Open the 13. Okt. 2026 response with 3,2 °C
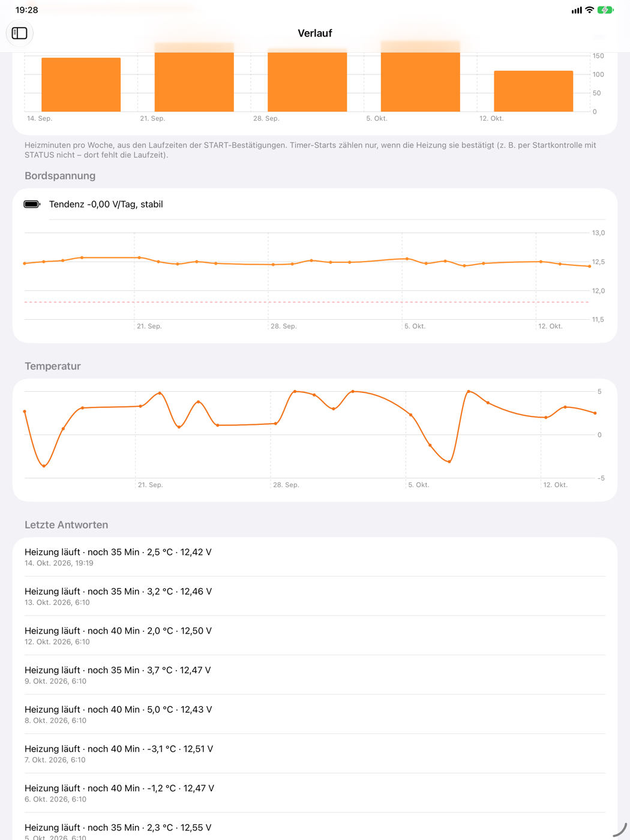 pyautogui.click(x=315, y=596)
